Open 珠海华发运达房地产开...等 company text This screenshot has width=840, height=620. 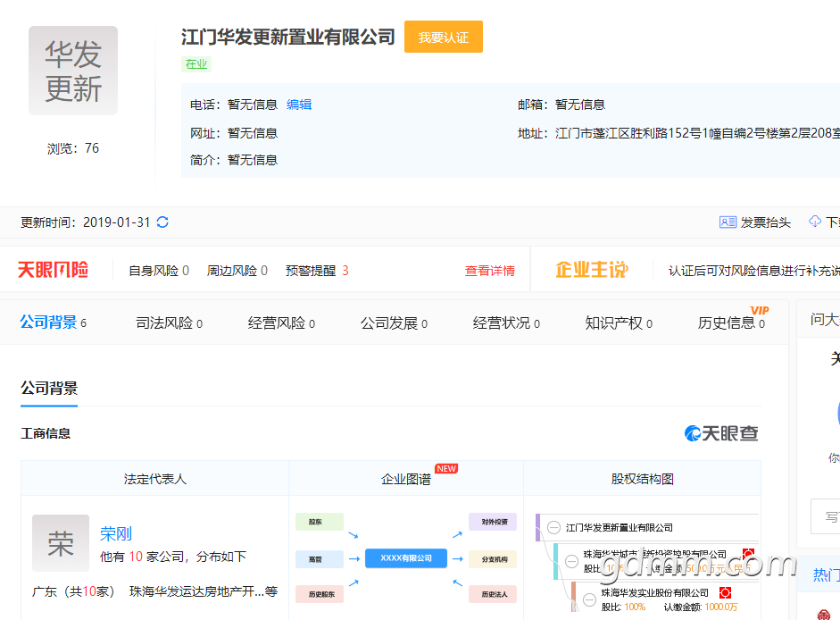[204, 591]
